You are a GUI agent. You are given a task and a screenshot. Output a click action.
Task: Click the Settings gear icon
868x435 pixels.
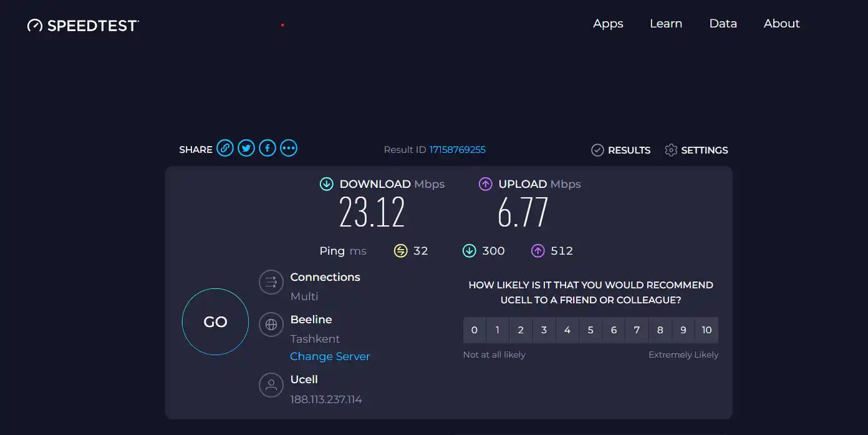coord(671,150)
